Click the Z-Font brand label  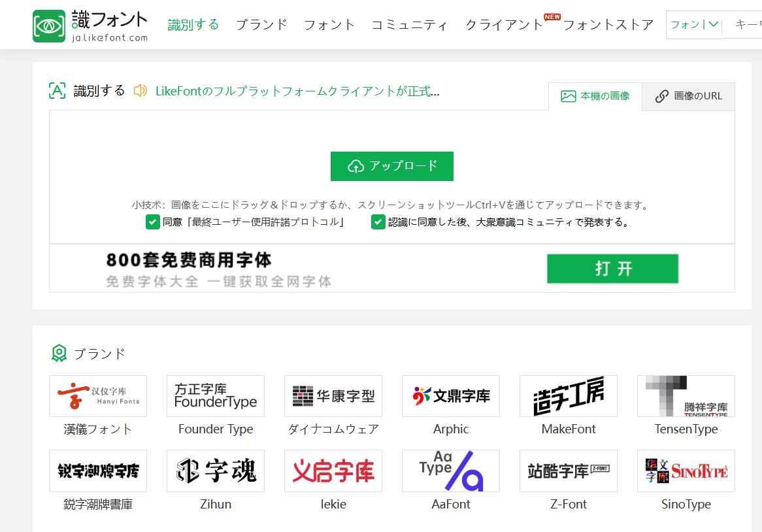point(569,505)
